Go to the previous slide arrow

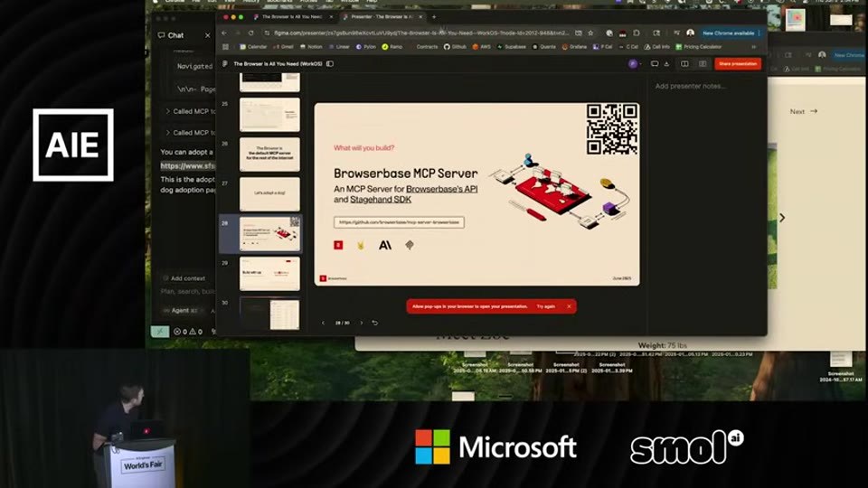pyautogui.click(x=324, y=323)
